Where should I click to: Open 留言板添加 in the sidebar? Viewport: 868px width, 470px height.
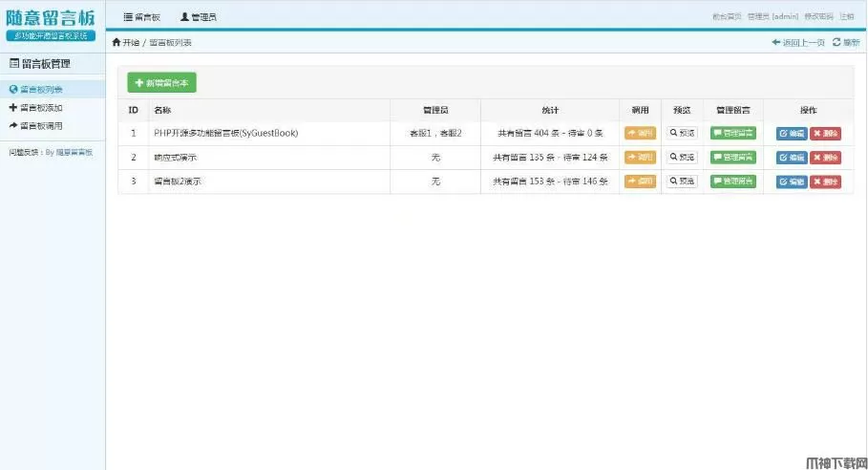point(40,107)
